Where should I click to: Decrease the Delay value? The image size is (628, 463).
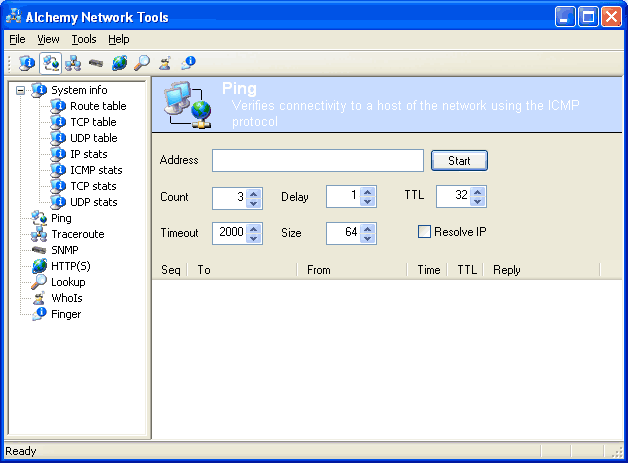click(x=368, y=201)
